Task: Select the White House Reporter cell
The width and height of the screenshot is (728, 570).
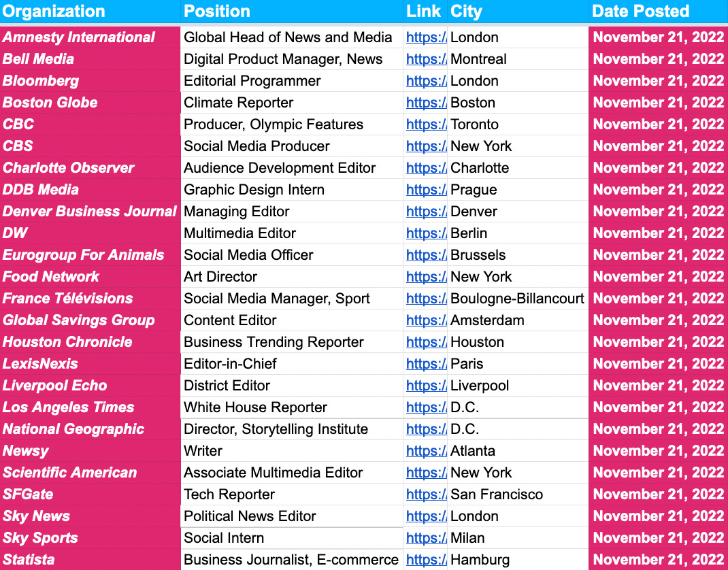Action: coord(292,407)
